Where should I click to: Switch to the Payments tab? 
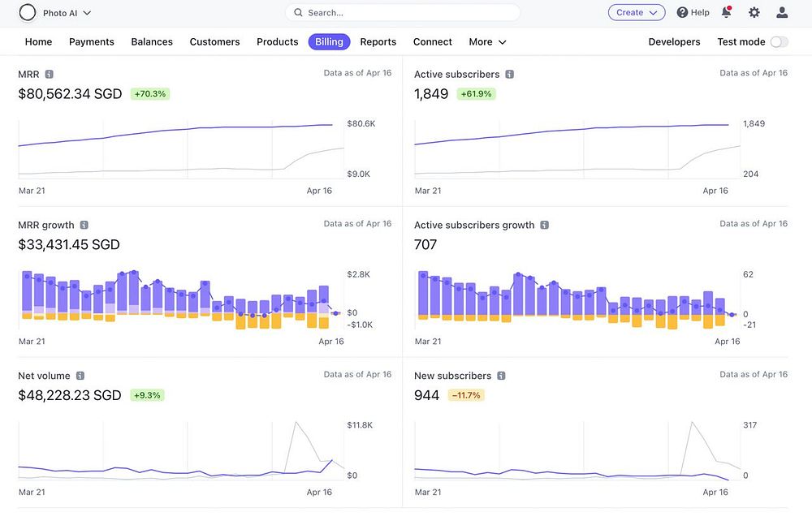[x=92, y=42]
